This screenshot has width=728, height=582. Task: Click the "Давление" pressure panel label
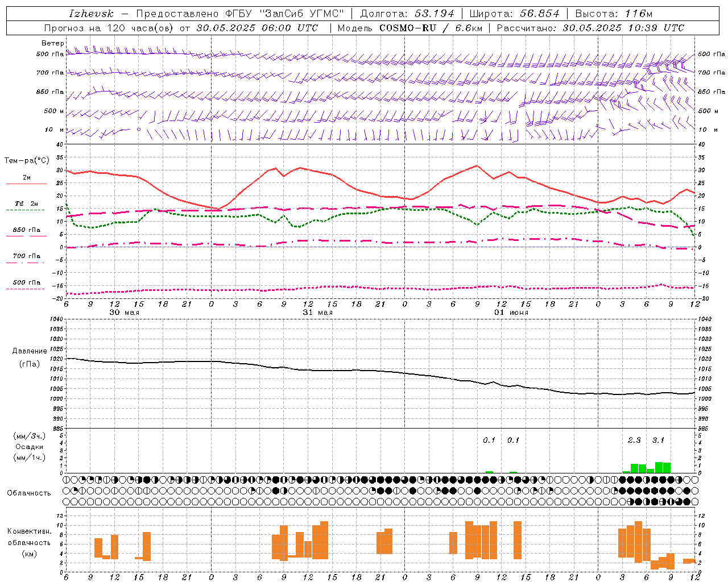pos(30,351)
